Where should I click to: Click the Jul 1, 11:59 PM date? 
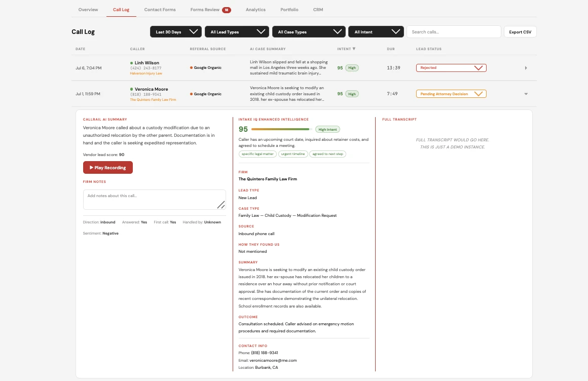click(x=88, y=94)
